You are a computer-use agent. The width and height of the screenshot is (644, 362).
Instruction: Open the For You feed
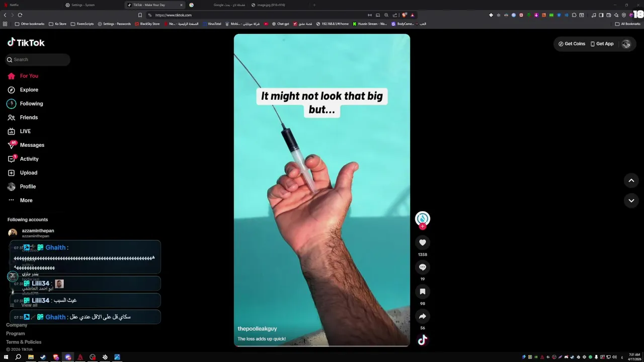(23, 76)
